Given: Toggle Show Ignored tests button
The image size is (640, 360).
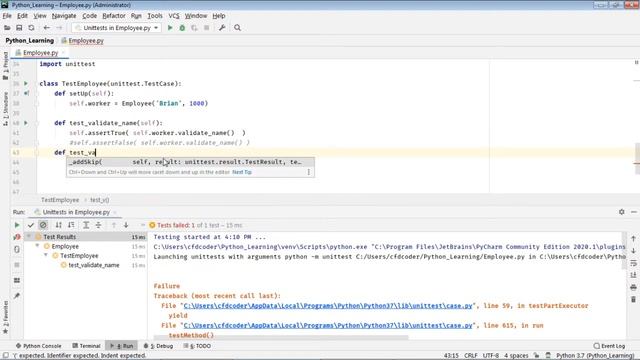Looking at the screenshot, I should 43,225.
